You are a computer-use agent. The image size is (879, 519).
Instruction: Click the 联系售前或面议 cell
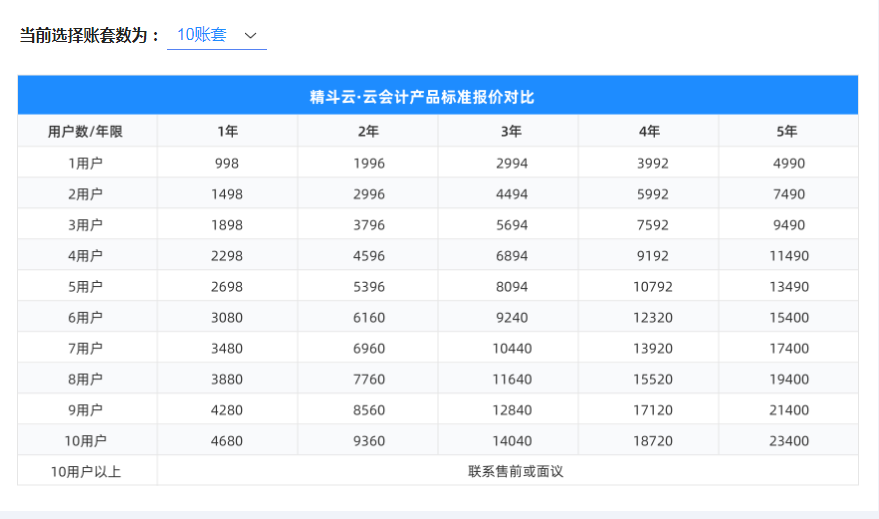coord(508,471)
